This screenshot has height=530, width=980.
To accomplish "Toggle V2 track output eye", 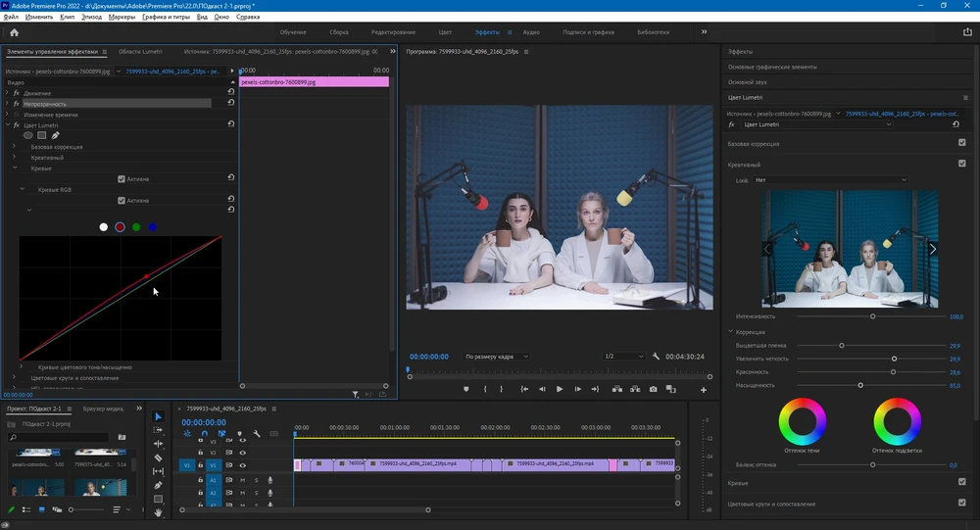I will pos(242,453).
